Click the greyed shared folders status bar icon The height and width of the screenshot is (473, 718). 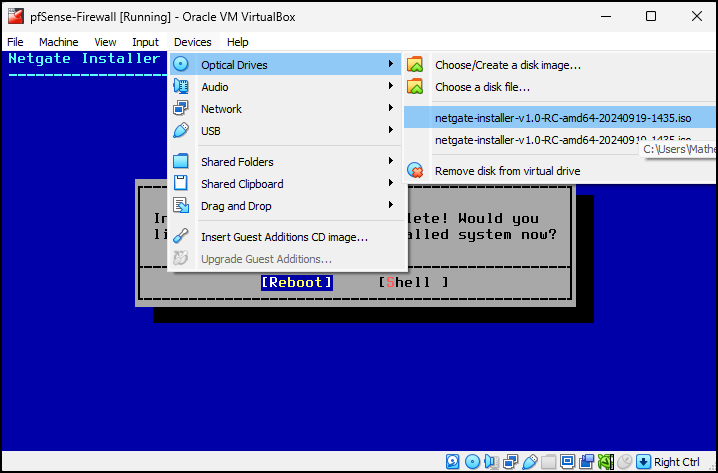pos(548,462)
